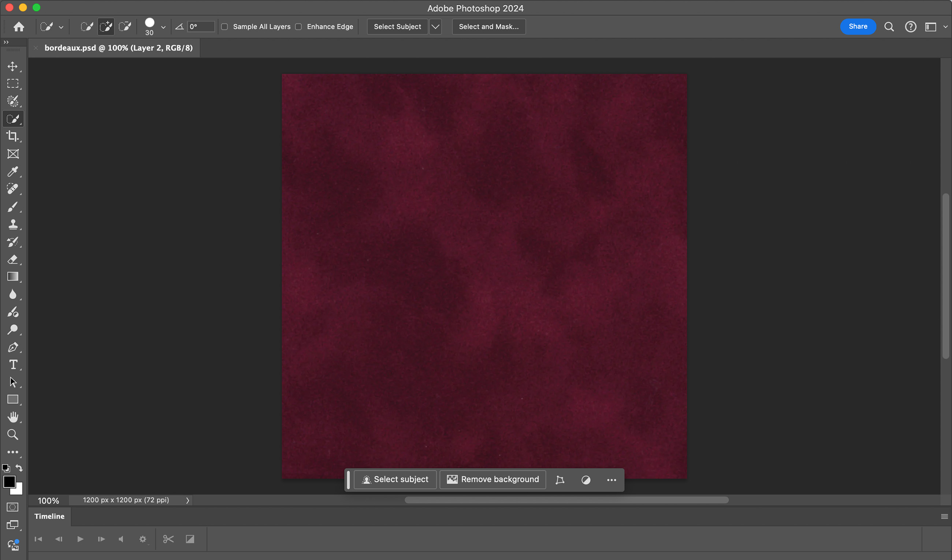952x560 pixels.
Task: Open the brush size picker dropdown
Action: [163, 27]
